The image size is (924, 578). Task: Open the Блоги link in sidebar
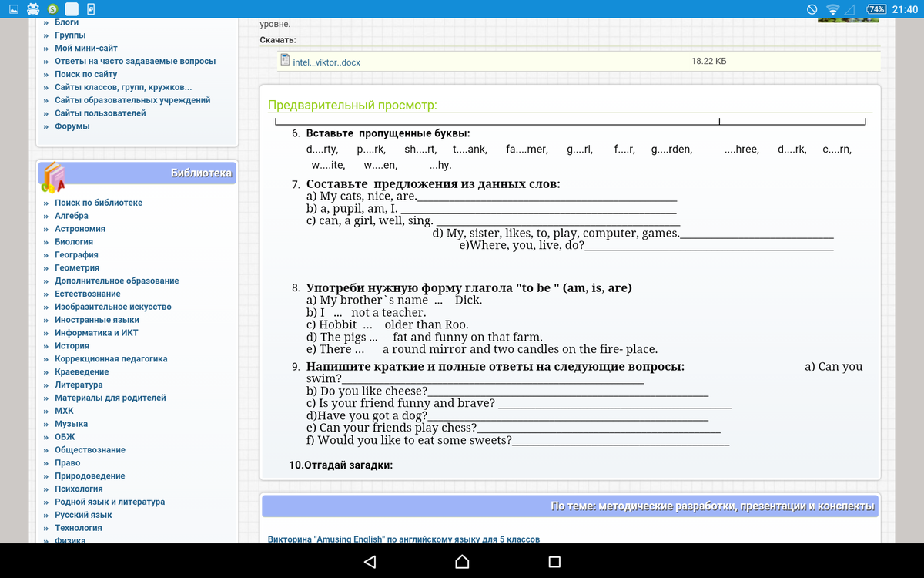(67, 22)
